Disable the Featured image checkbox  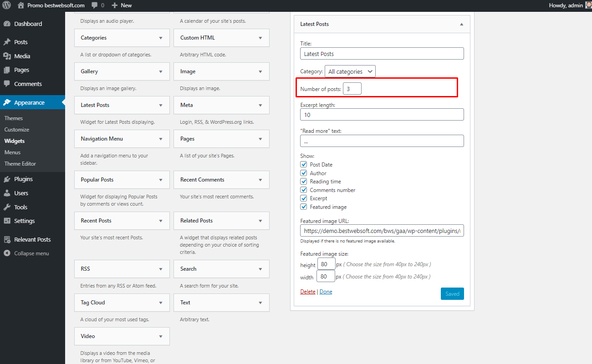pyautogui.click(x=304, y=207)
